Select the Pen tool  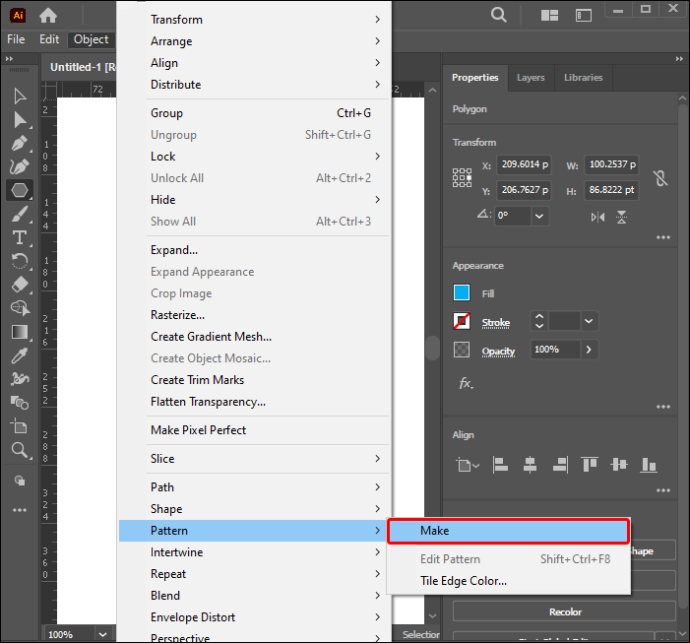(19, 143)
